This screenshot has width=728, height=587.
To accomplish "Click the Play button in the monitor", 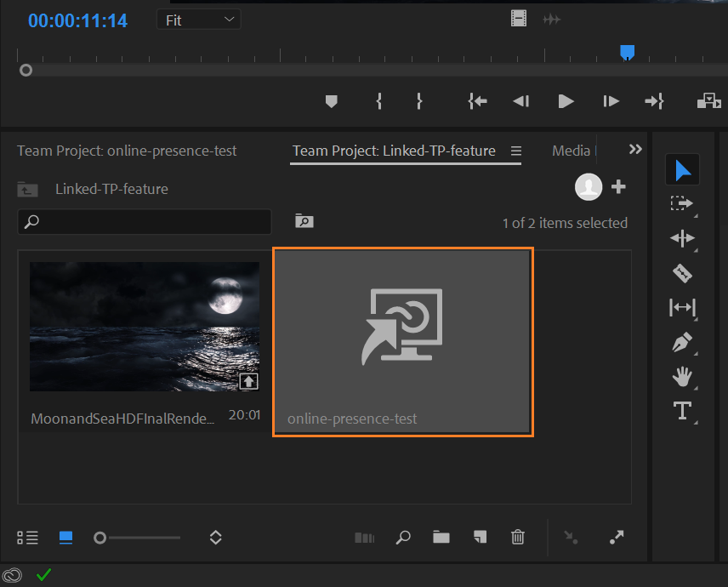I will pos(566,101).
